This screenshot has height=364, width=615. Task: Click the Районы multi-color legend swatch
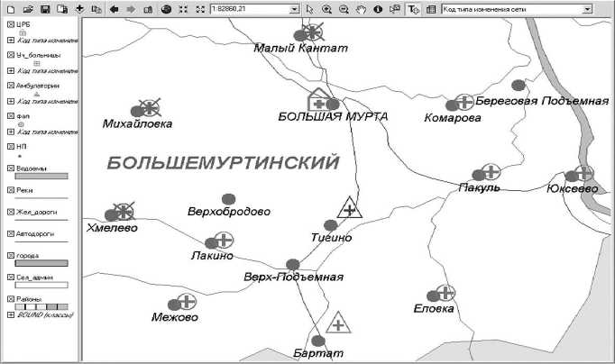point(41,307)
